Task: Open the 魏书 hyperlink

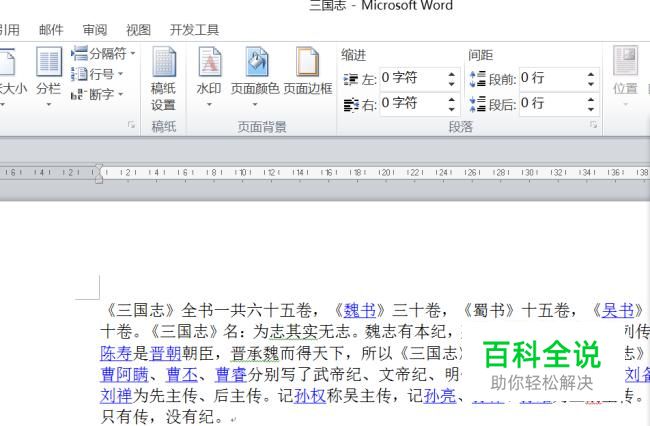Action: point(359,310)
